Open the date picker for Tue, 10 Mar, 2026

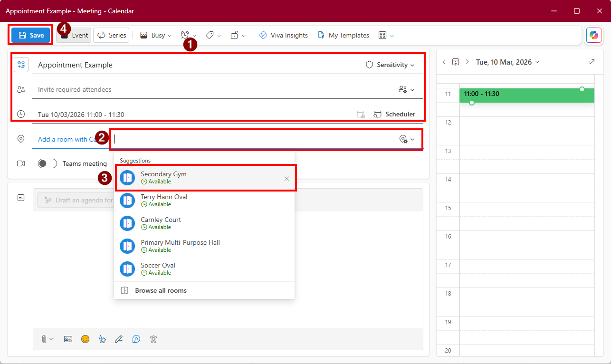click(x=507, y=62)
